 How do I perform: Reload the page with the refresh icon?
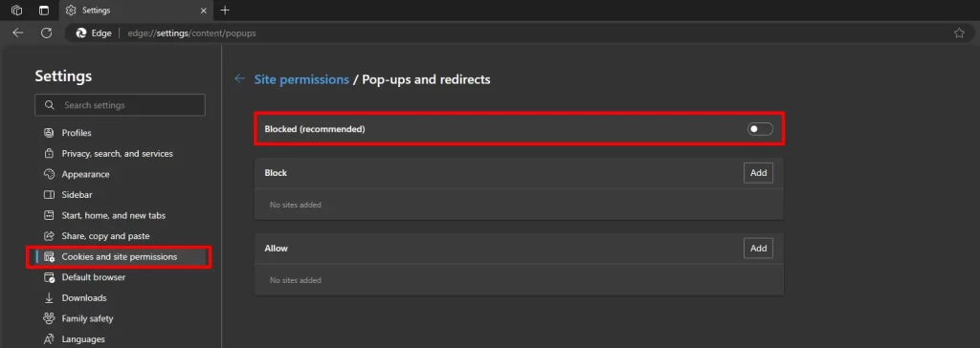tap(46, 33)
